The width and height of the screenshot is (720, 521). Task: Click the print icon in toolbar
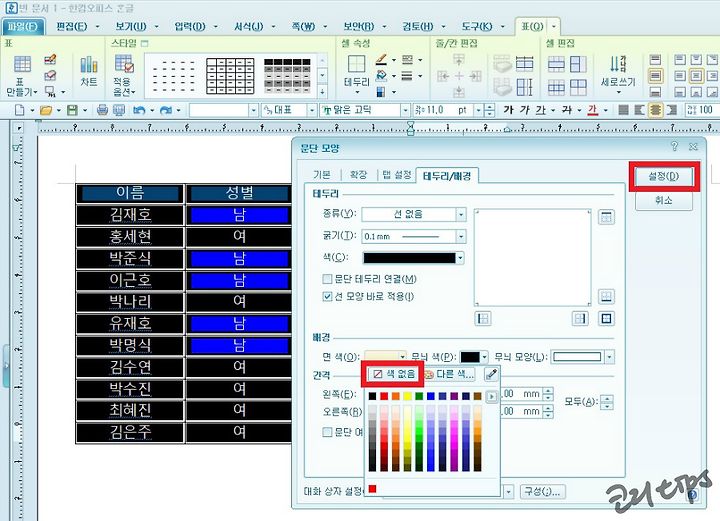pos(102,110)
